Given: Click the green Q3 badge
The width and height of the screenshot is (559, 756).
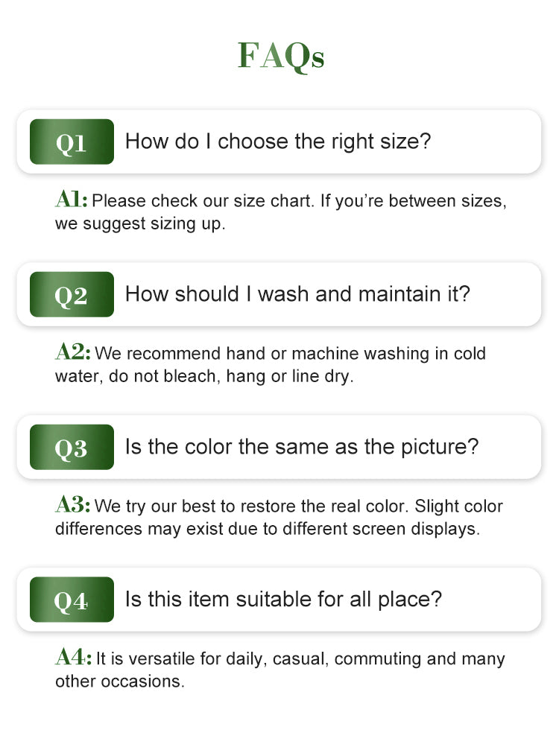Looking at the screenshot, I should (72, 447).
